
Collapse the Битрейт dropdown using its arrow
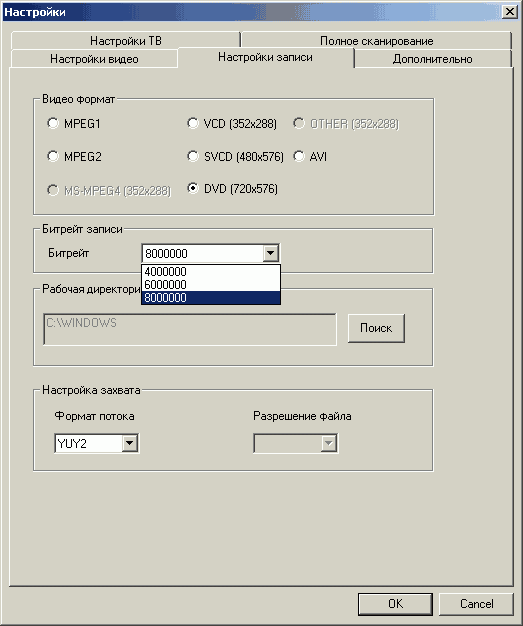click(x=270, y=253)
